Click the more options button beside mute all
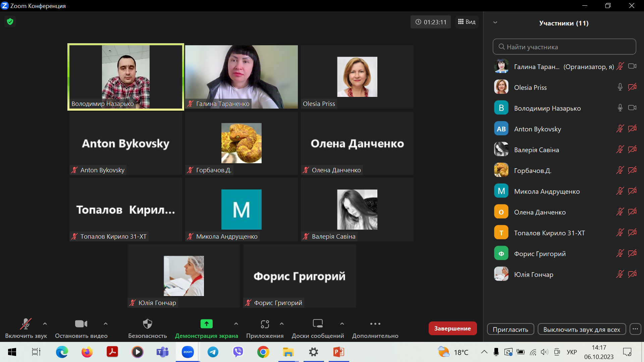Screen dimensions: 644x362 635,329
